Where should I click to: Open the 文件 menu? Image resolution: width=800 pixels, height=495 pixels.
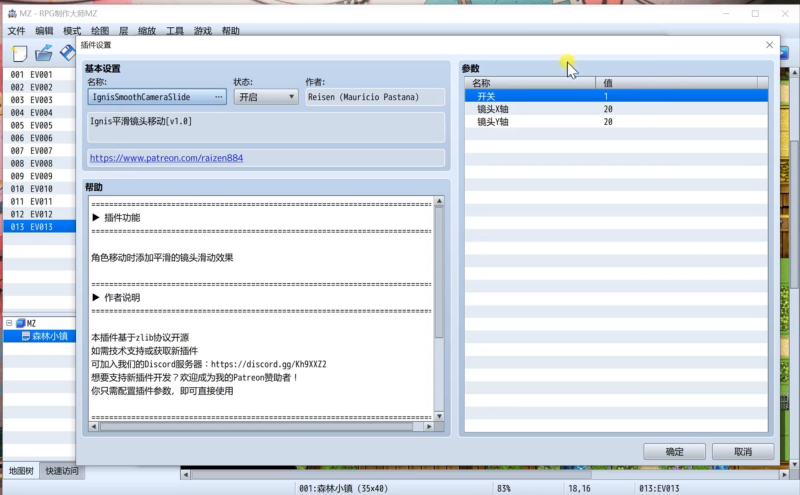click(x=16, y=31)
